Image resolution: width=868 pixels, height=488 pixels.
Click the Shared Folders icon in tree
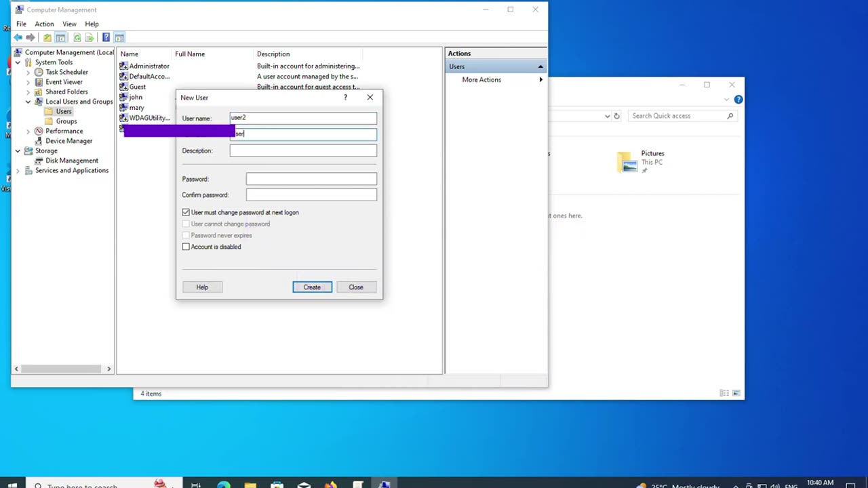(39, 91)
